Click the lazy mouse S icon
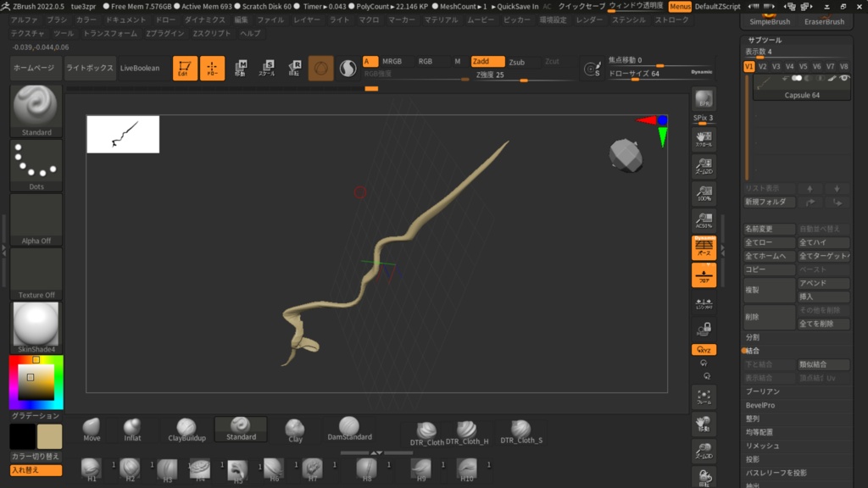This screenshot has width=868, height=488. pos(592,69)
